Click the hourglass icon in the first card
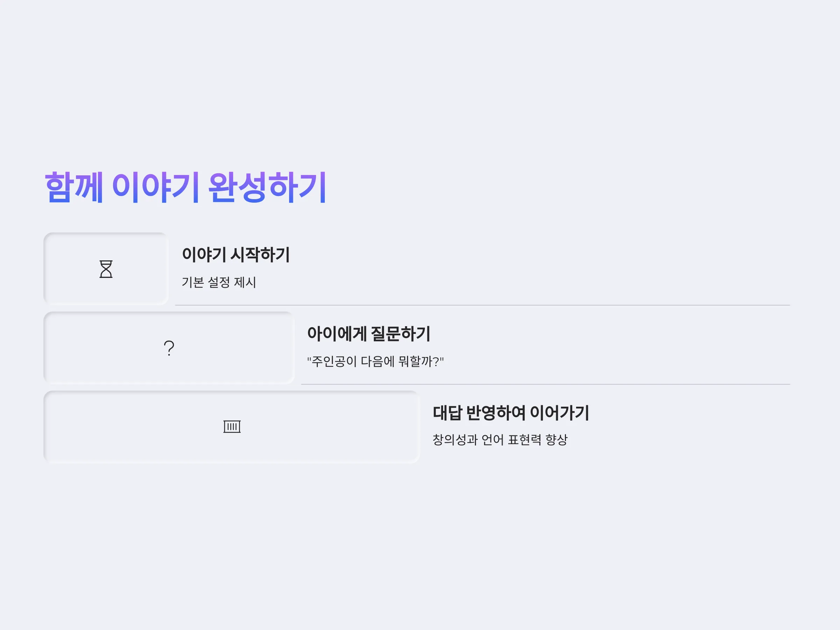The height and width of the screenshot is (630, 840). point(106,269)
